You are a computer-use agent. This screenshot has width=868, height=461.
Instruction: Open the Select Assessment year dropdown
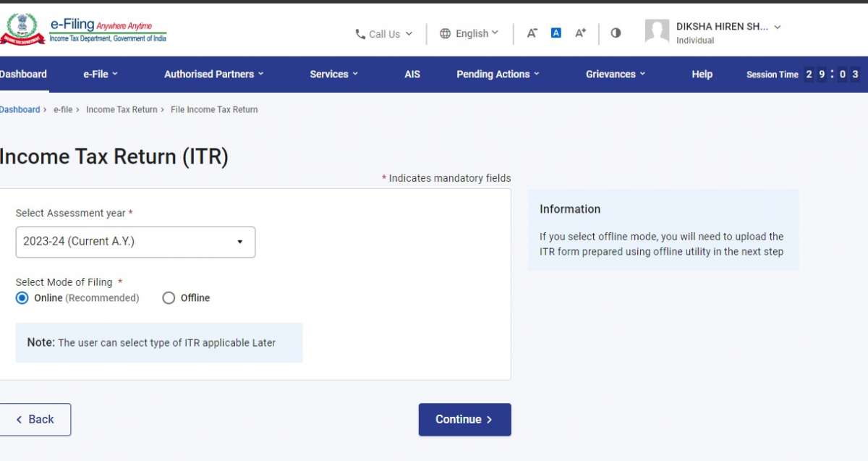coord(135,242)
